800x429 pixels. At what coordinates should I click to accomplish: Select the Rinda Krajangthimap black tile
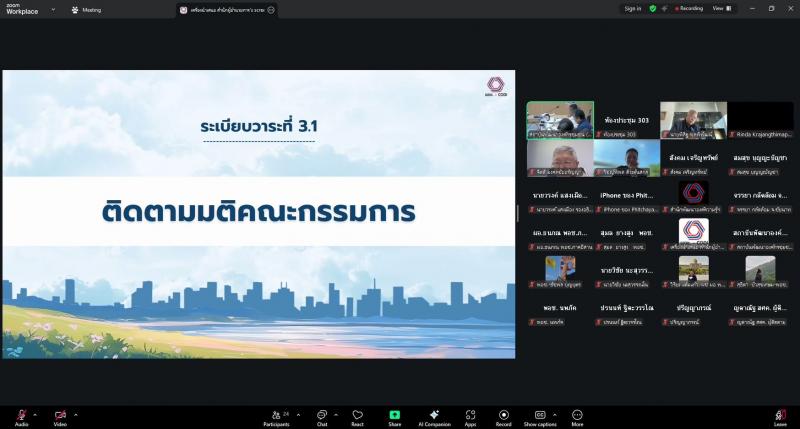[x=760, y=120]
